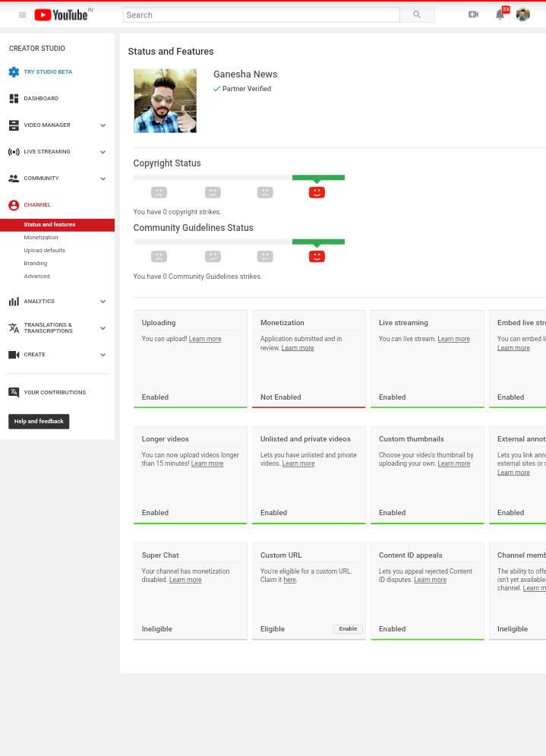Select the Dashboard menu label
This screenshot has height=756, width=546.
[x=41, y=98]
